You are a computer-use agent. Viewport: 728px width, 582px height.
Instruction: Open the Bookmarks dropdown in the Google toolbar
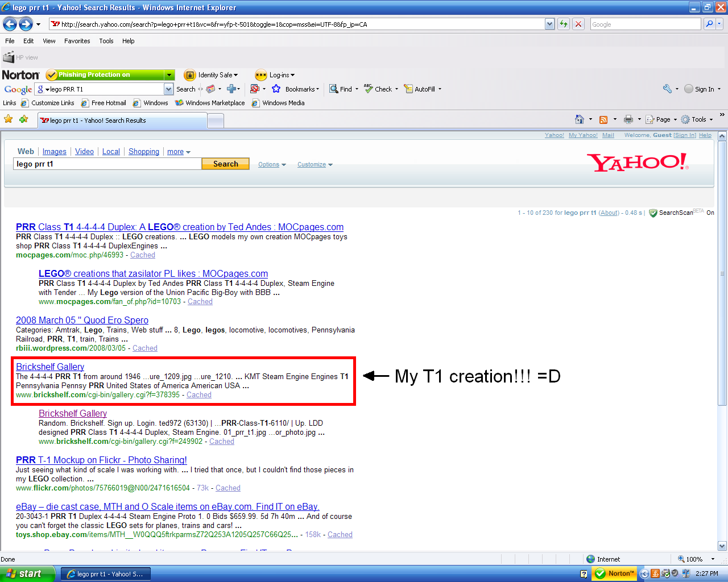[x=296, y=89]
